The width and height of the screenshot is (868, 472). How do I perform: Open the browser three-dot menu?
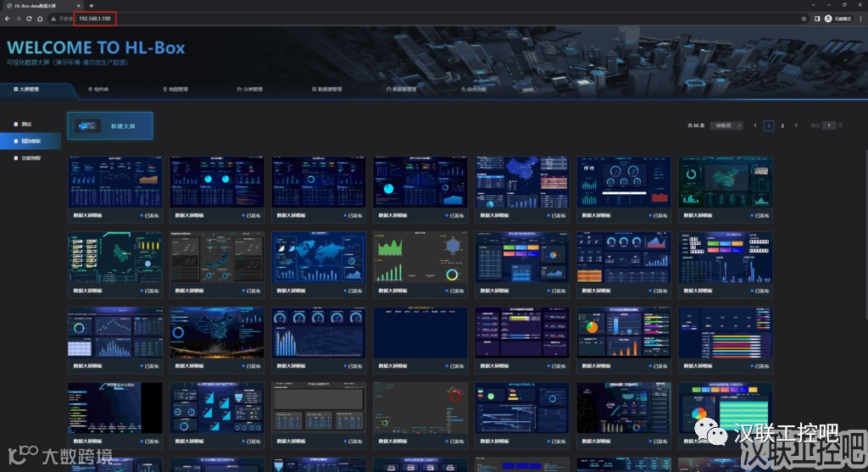tap(861, 19)
